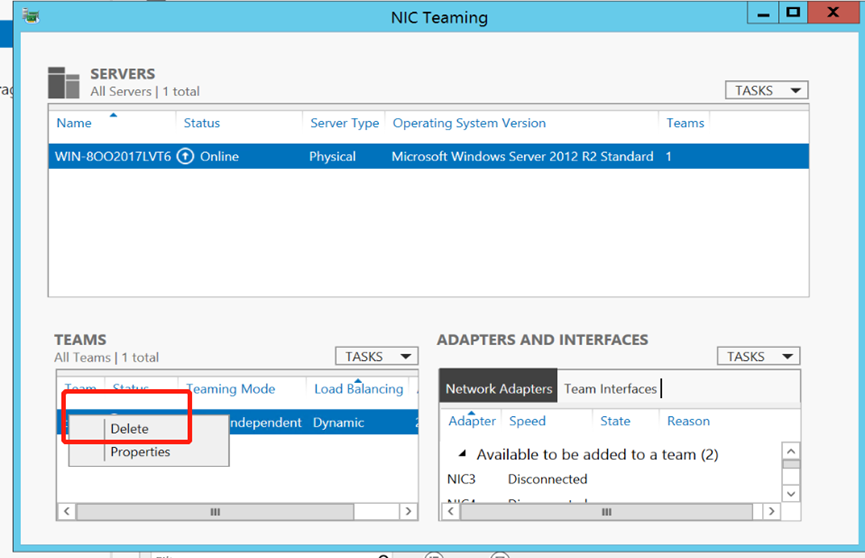Viewport: 865px width, 558px height.
Task: Sort adapters by Speed column
Action: point(527,421)
